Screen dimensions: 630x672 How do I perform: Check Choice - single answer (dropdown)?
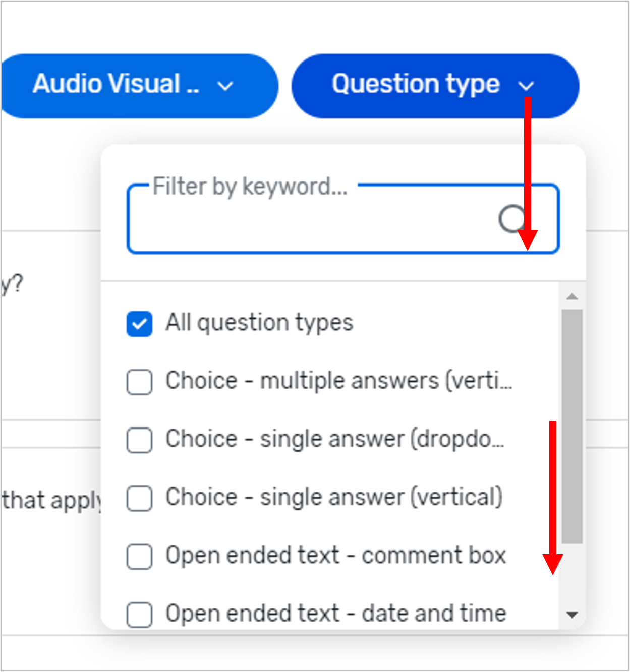click(139, 440)
